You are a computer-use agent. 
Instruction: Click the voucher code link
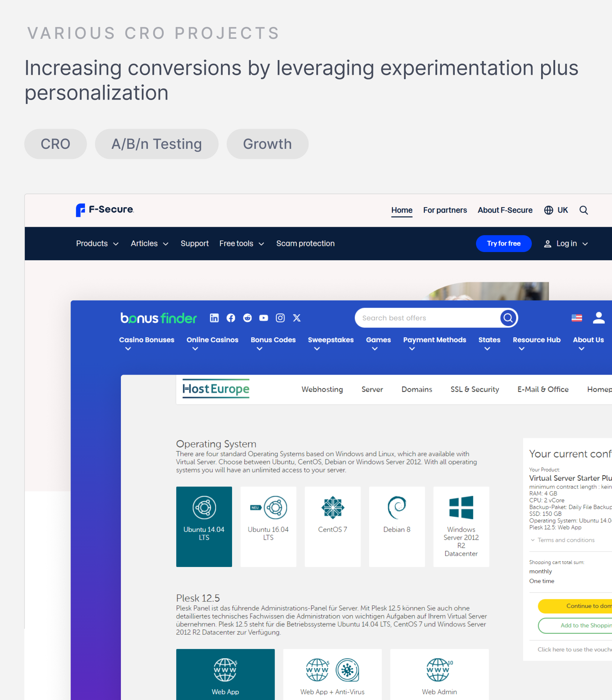[x=575, y=649]
